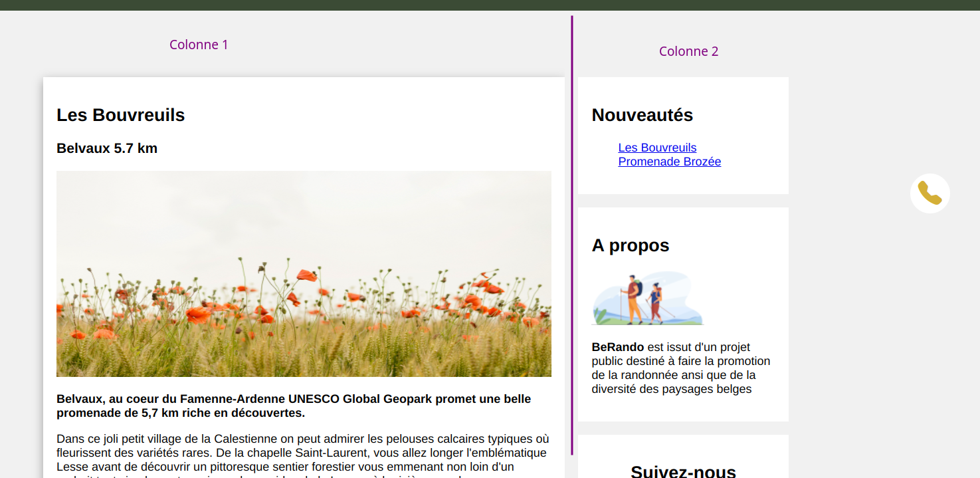Click the Nouveautés heading
Viewport: 980px width, 478px height.
click(642, 115)
